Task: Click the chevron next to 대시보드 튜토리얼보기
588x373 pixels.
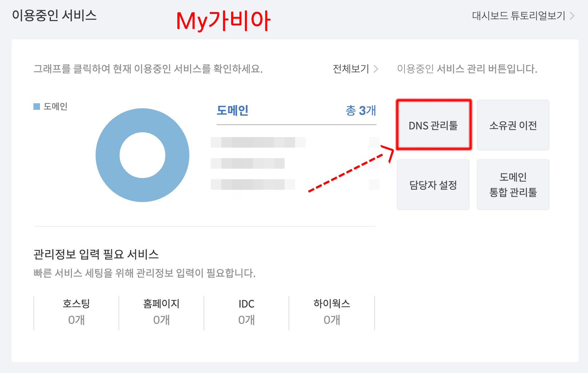Action: point(572,16)
